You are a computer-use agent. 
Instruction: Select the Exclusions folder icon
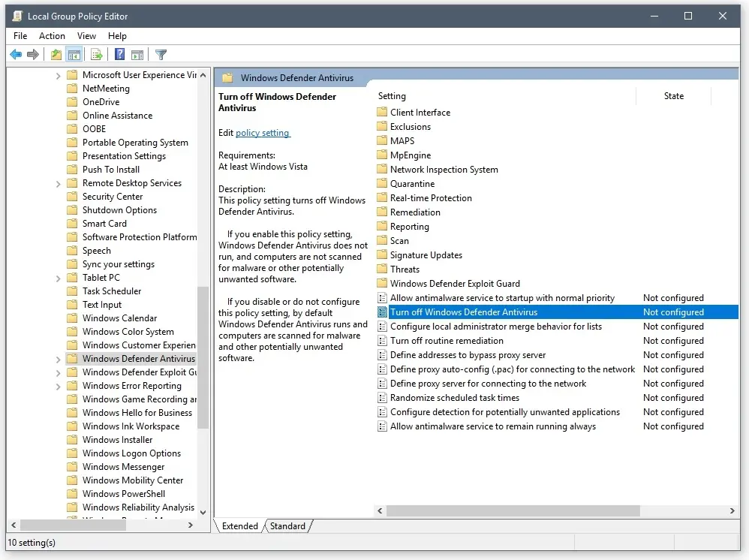point(382,127)
